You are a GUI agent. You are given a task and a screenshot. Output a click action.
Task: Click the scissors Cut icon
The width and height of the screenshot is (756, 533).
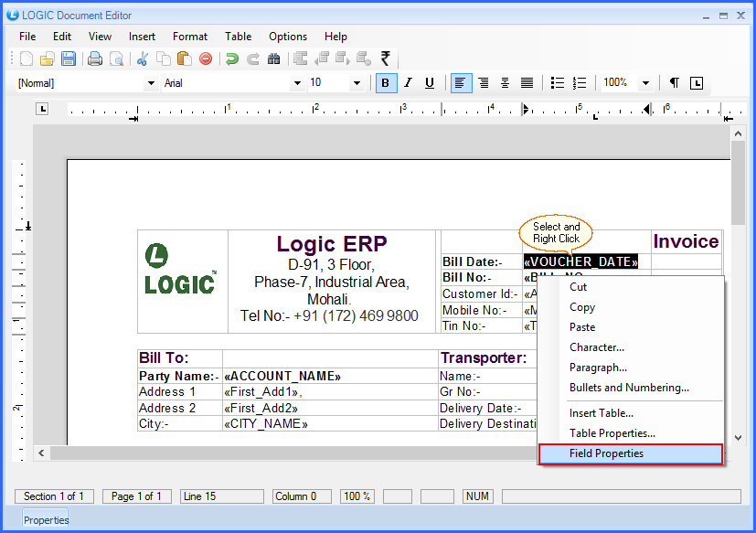coord(142,59)
